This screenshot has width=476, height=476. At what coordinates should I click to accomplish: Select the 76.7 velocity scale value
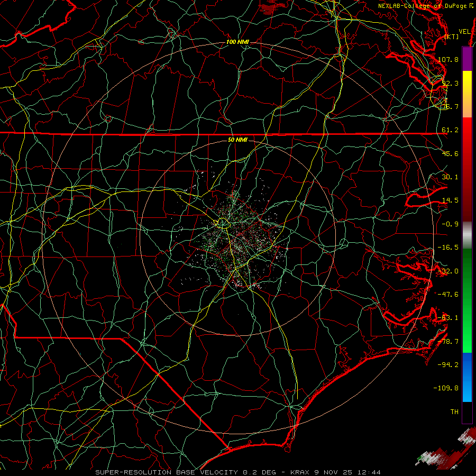[x=450, y=106]
